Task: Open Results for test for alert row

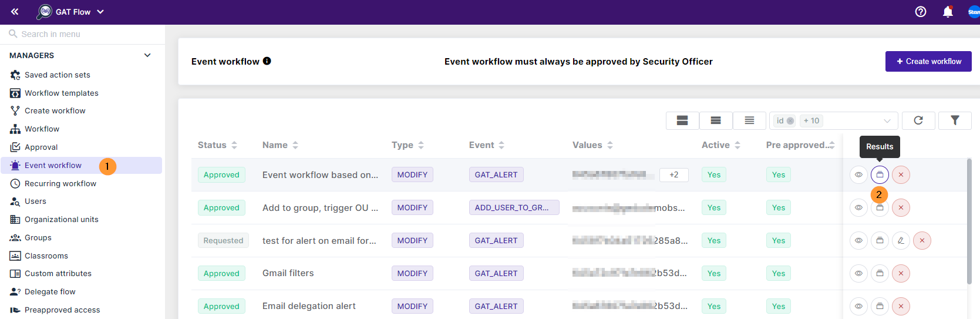Action: point(880,240)
